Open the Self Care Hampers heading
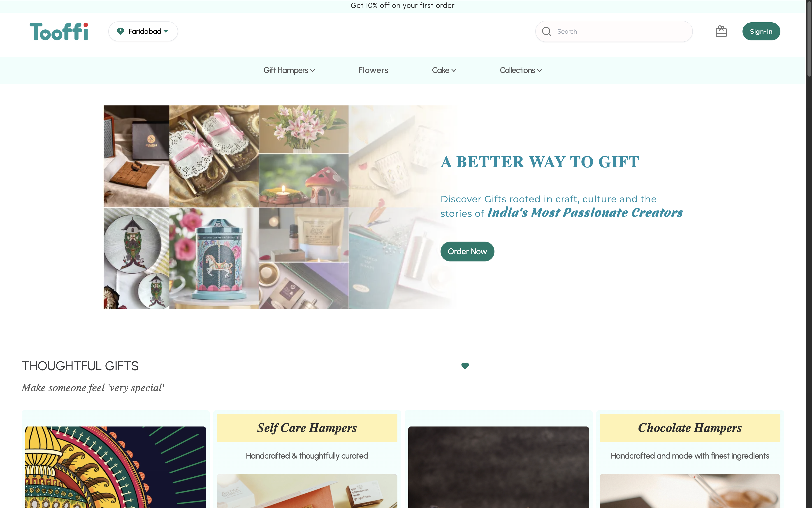812x508 pixels. coord(307,428)
